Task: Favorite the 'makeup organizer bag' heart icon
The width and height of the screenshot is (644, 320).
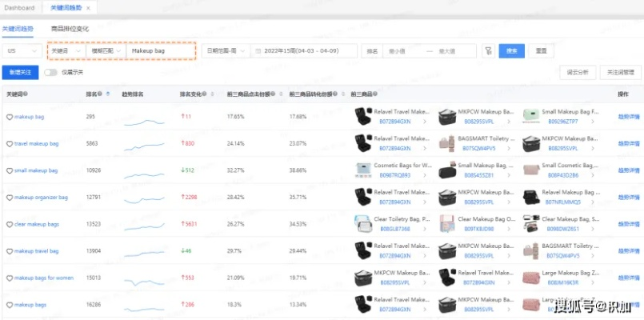Action: 10,198
